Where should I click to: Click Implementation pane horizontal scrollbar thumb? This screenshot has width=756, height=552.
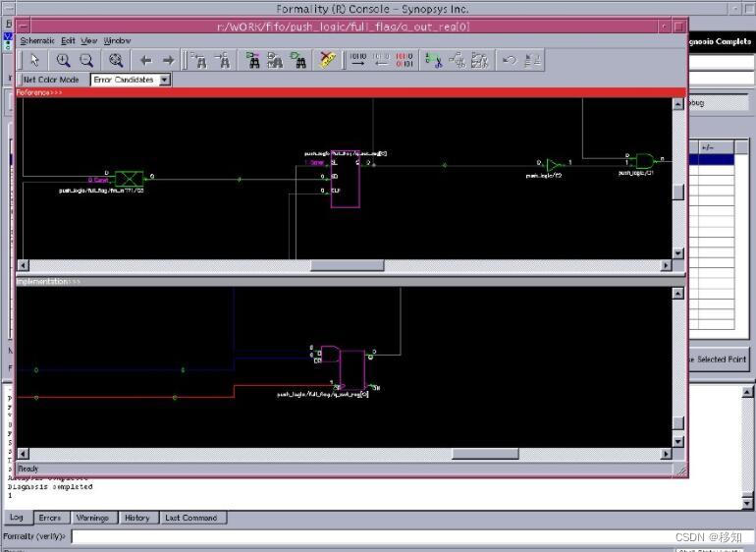(485, 454)
